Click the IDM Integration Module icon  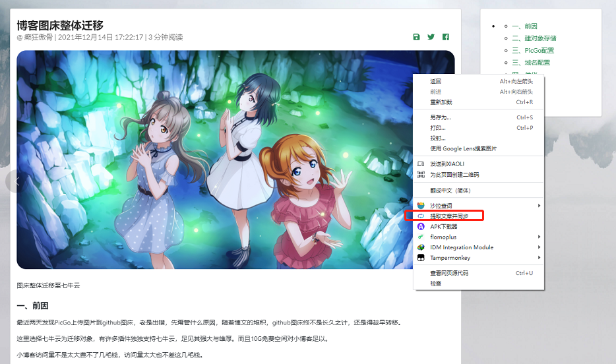tap(421, 247)
